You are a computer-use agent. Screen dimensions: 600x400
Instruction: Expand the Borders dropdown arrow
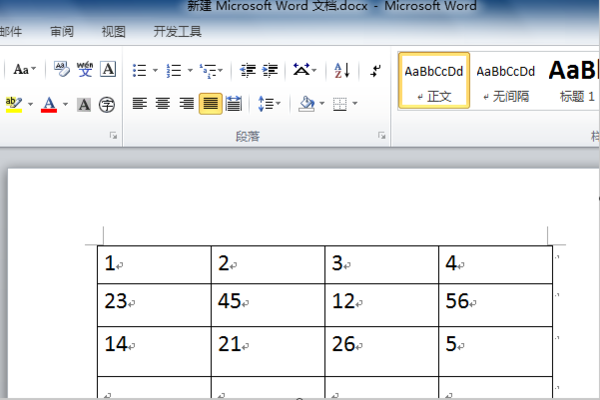pyautogui.click(x=355, y=103)
